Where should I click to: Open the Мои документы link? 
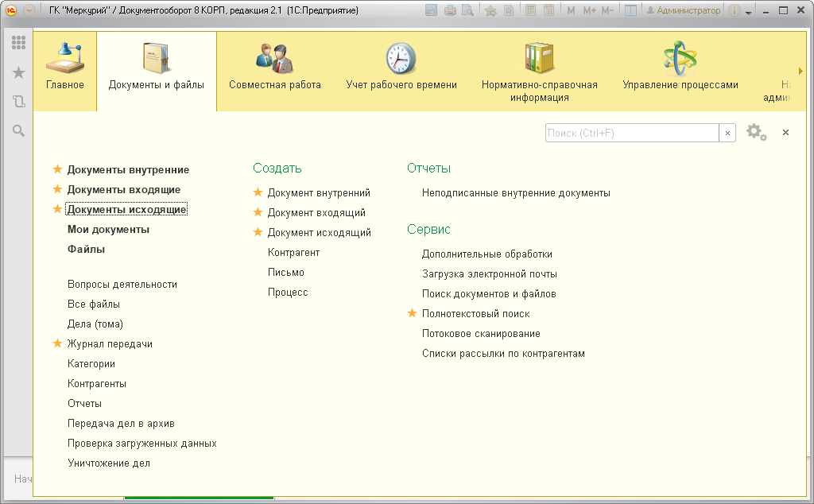tap(108, 230)
